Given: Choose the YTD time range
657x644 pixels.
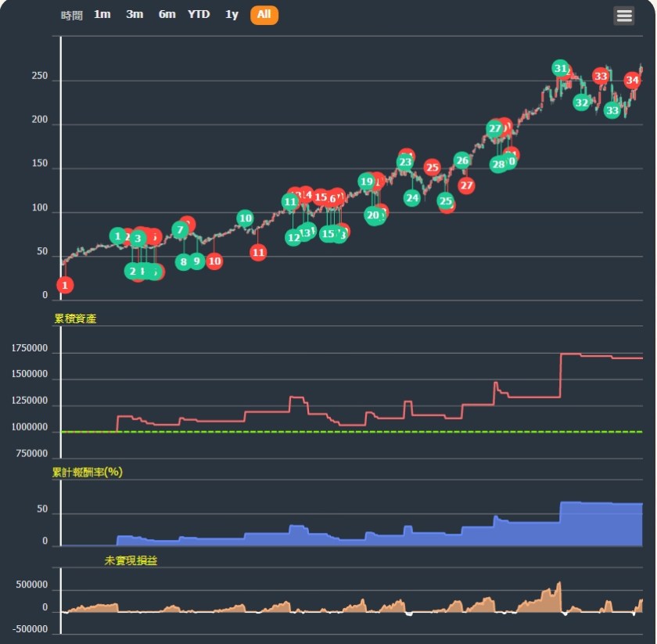Looking at the screenshot, I should [x=199, y=15].
